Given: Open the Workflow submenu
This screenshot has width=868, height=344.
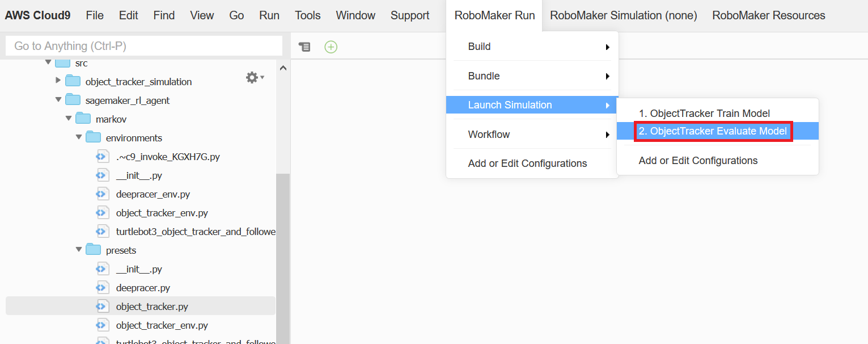Looking at the screenshot, I should click(532, 135).
